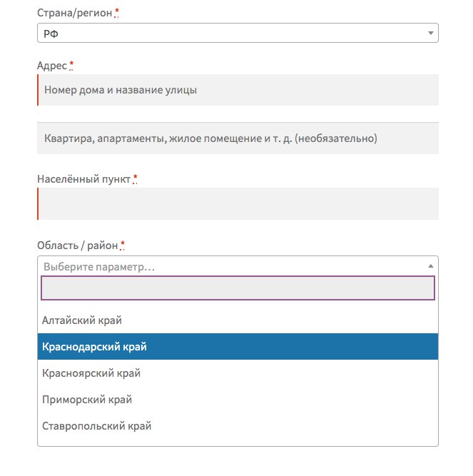Click the asterisk beside Населённый пункт label
Viewport: 473px width, 476px height.
pos(135,178)
